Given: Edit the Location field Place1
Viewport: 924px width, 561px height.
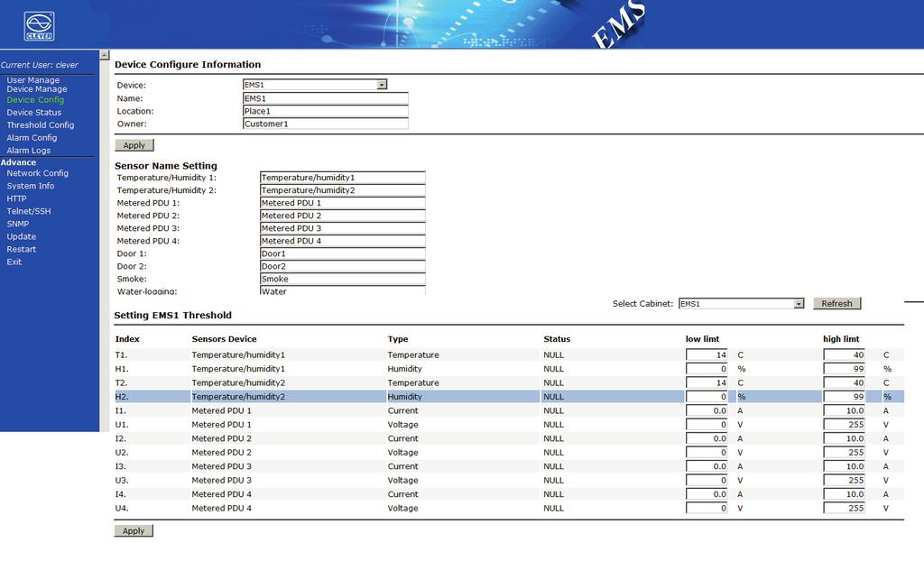Looking at the screenshot, I should coord(325,111).
